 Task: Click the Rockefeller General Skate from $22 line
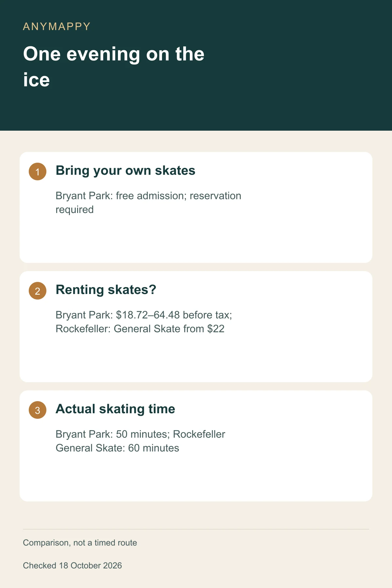140,329
